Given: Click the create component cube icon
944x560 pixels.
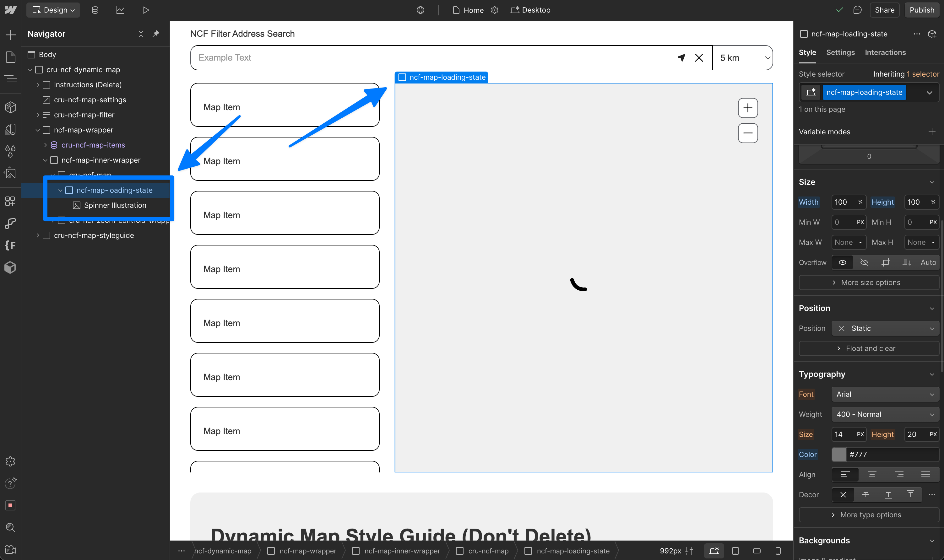Looking at the screenshot, I should tap(932, 34).
